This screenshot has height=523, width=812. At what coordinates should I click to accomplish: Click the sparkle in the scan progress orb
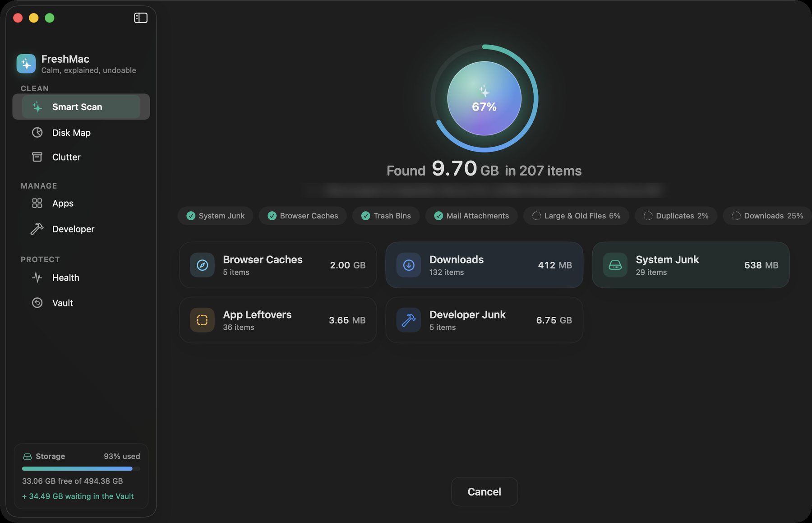(484, 91)
